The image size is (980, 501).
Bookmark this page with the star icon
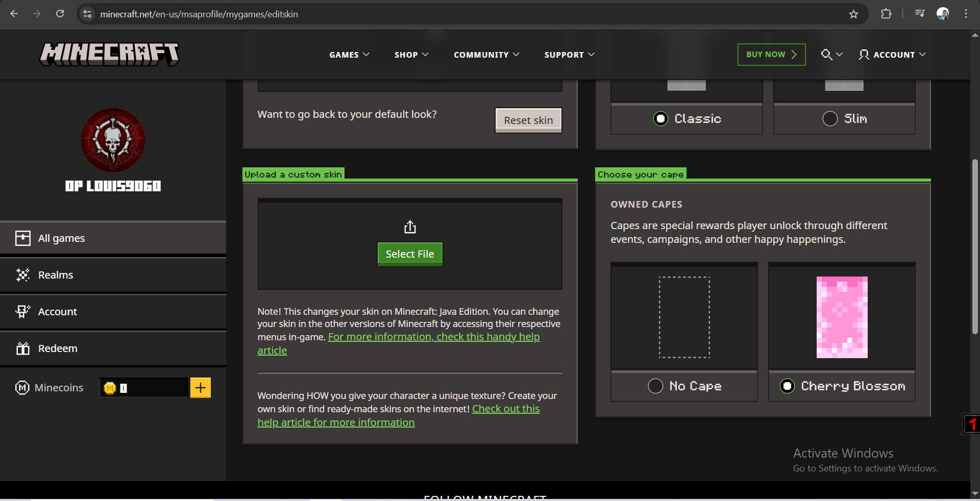click(x=853, y=14)
